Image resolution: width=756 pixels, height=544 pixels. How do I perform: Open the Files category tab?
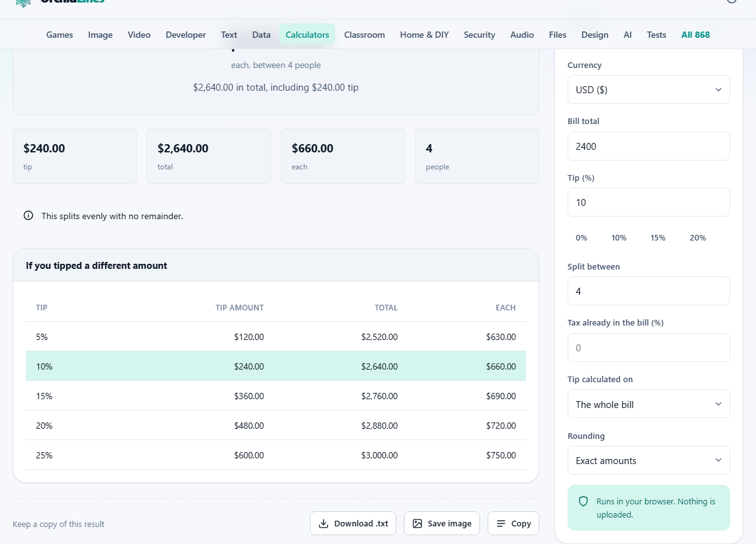(558, 35)
